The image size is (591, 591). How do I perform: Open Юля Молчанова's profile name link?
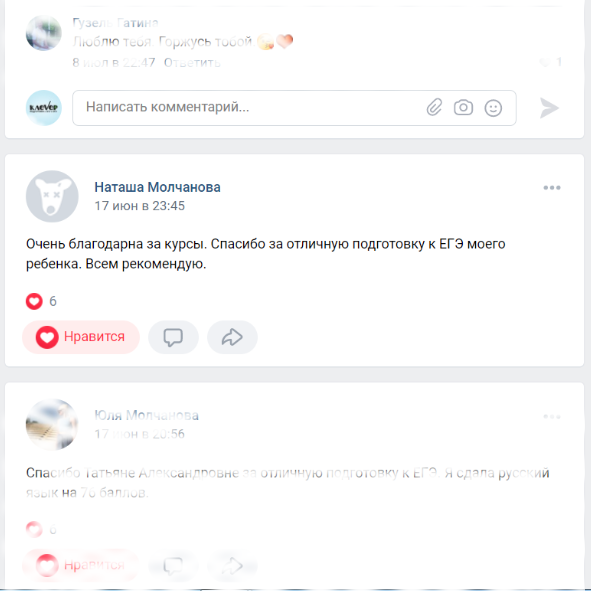pyautogui.click(x=147, y=415)
